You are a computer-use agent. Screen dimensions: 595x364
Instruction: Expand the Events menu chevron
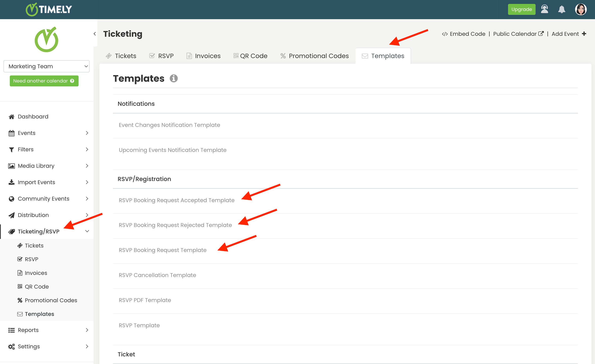click(87, 133)
